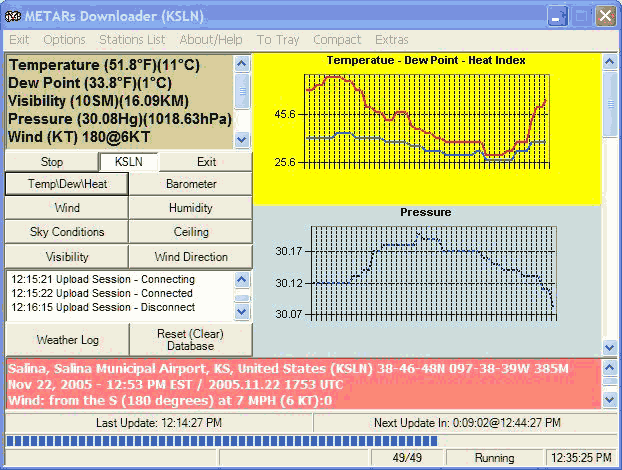622x470 pixels.
Task: Click the weather readings scrollbar thumb
Action: point(242,91)
